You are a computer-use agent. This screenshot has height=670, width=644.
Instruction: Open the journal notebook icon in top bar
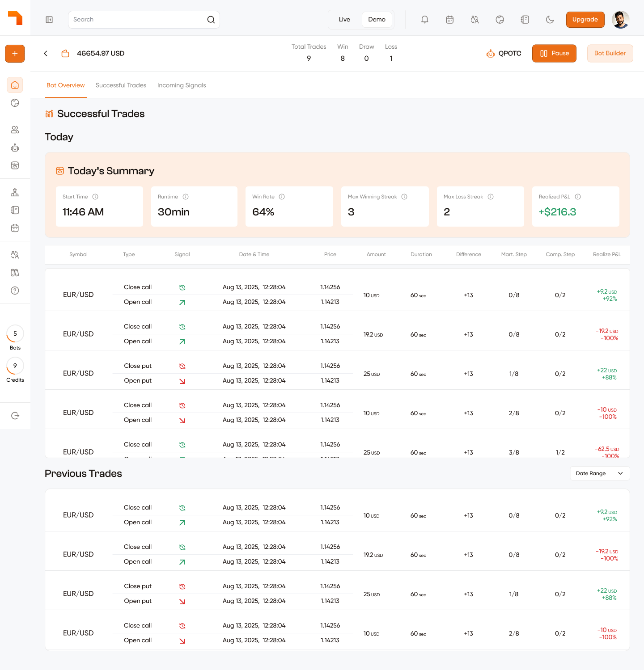pos(525,20)
